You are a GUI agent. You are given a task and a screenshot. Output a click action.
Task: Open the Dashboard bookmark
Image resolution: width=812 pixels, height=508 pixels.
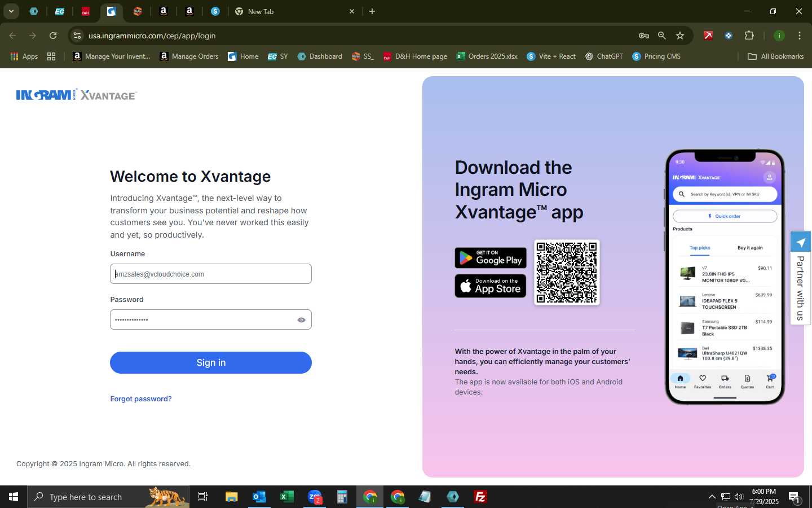(320, 56)
